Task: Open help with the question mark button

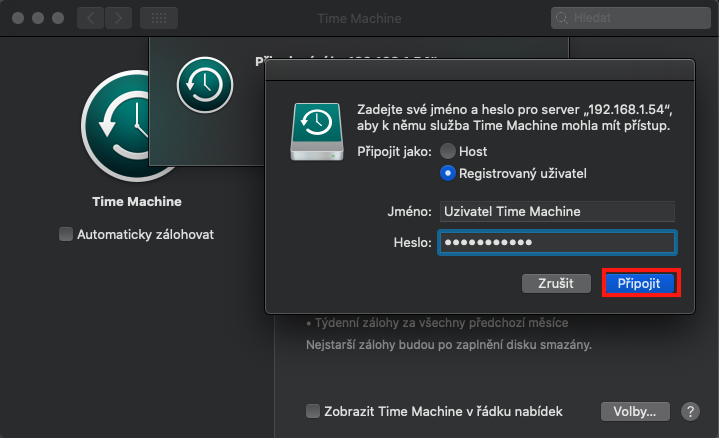Action: (x=690, y=411)
